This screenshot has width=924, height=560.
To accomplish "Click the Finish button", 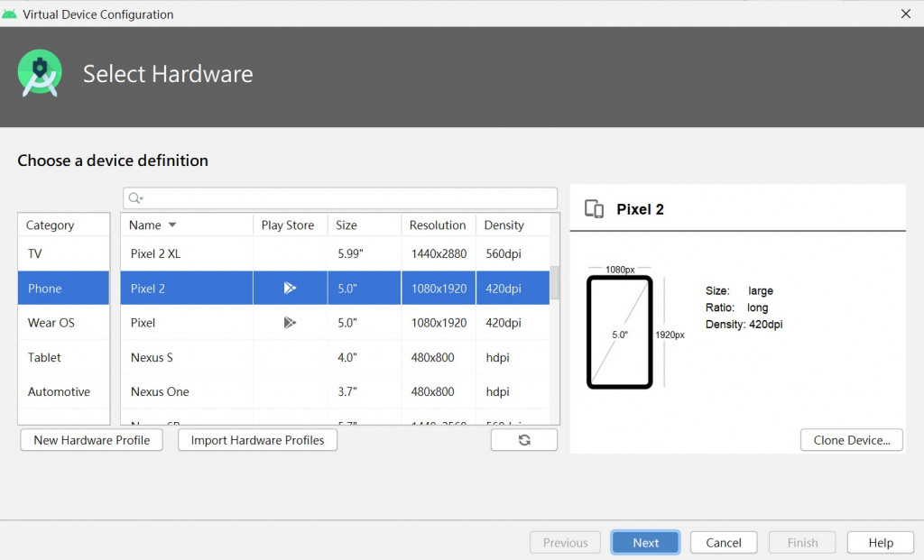I will (x=802, y=542).
